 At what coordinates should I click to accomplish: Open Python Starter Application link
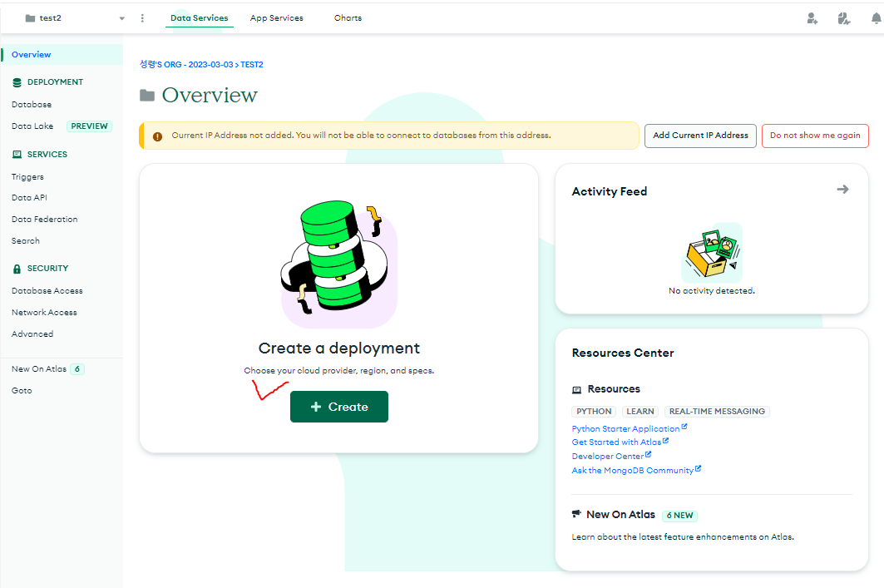click(625, 429)
